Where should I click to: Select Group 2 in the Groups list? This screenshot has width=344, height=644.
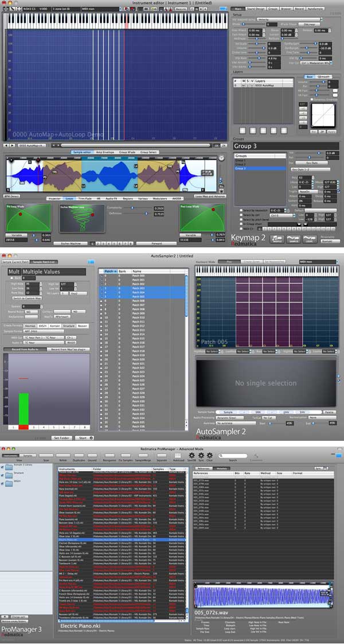click(260, 164)
